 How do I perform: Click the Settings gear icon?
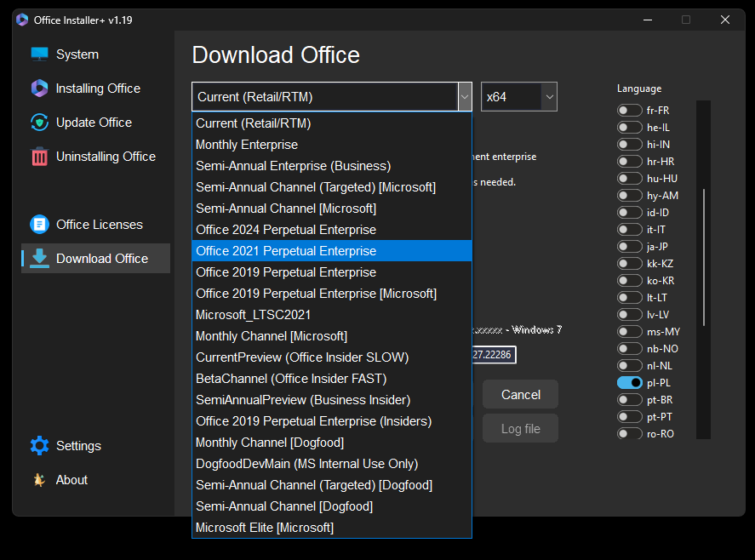39,446
